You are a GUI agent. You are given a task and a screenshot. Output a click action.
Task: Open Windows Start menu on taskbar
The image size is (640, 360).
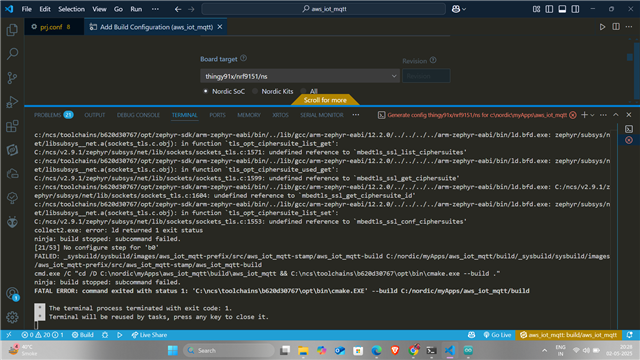(x=173, y=350)
